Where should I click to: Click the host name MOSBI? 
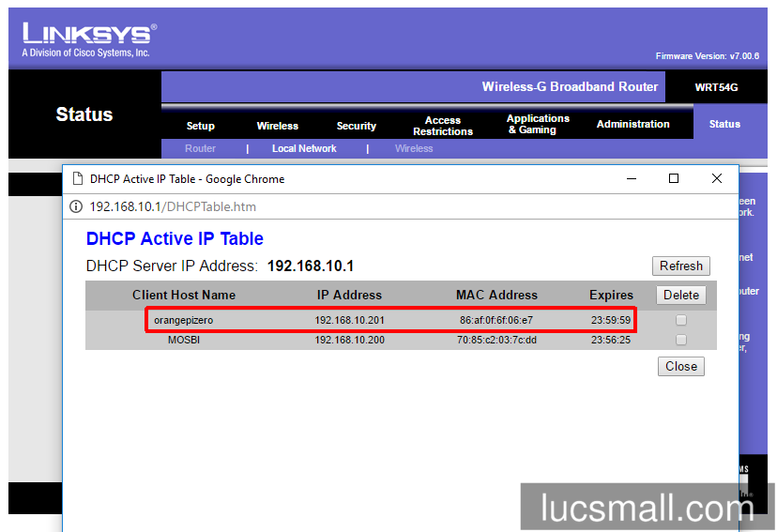click(x=184, y=340)
